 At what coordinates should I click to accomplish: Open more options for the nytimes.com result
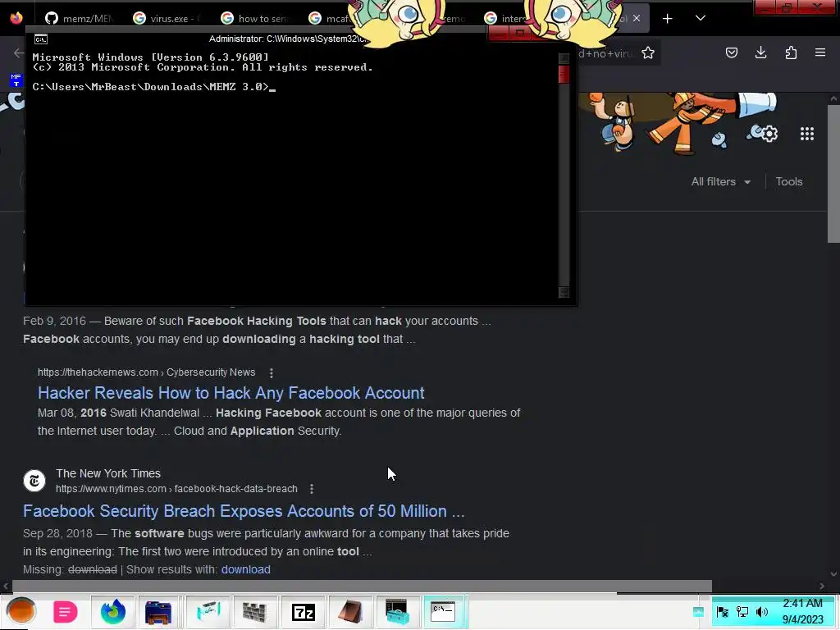click(x=311, y=489)
